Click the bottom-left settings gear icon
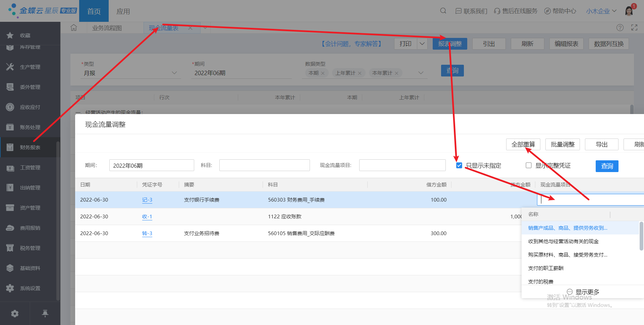 [x=15, y=314]
